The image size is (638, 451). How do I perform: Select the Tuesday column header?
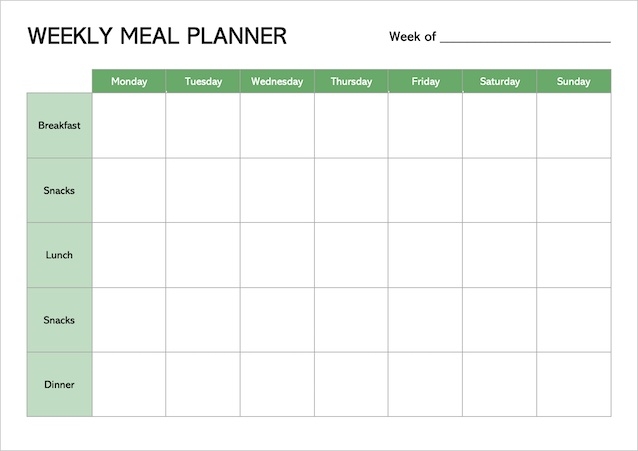(203, 81)
